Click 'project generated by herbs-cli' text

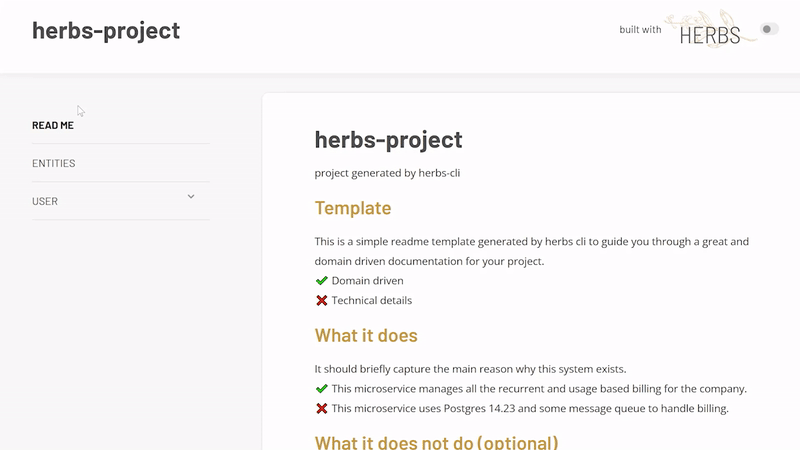(x=387, y=173)
